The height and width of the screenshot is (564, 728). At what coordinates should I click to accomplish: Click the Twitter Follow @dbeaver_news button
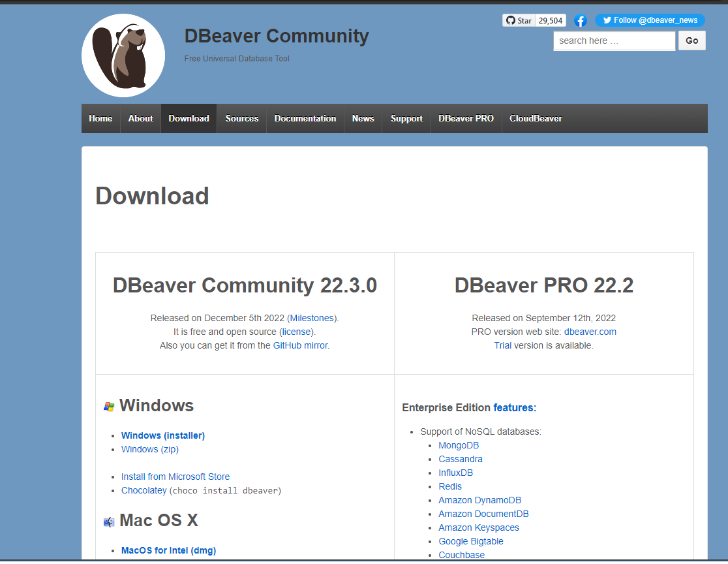(649, 20)
